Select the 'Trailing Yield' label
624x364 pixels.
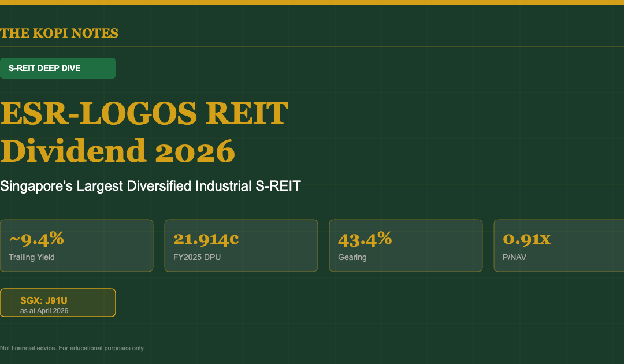pos(32,257)
